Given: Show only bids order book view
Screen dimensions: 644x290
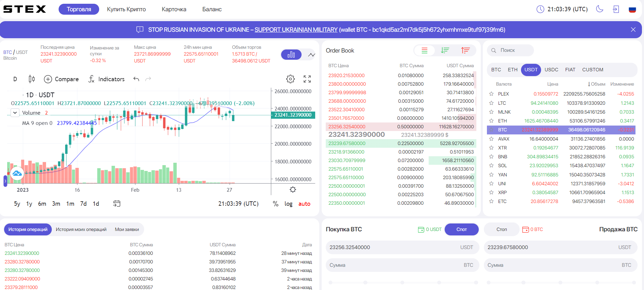Looking at the screenshot, I should [445, 50].
